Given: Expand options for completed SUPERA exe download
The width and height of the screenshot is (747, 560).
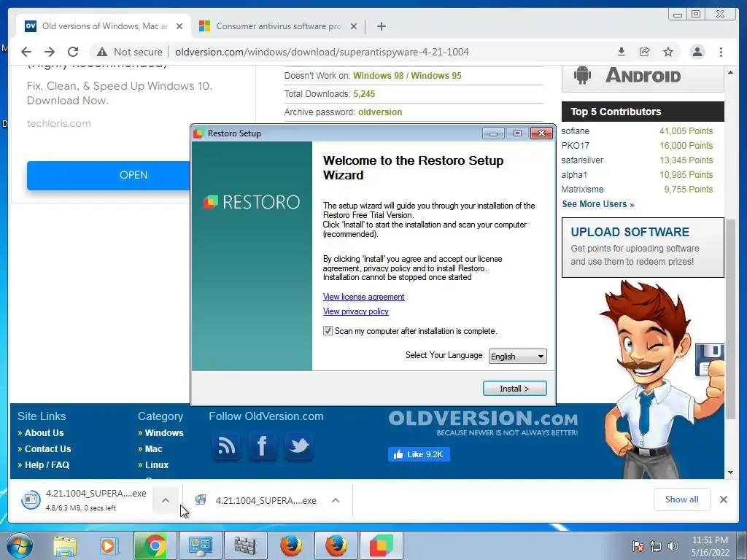Looking at the screenshot, I should [x=336, y=500].
